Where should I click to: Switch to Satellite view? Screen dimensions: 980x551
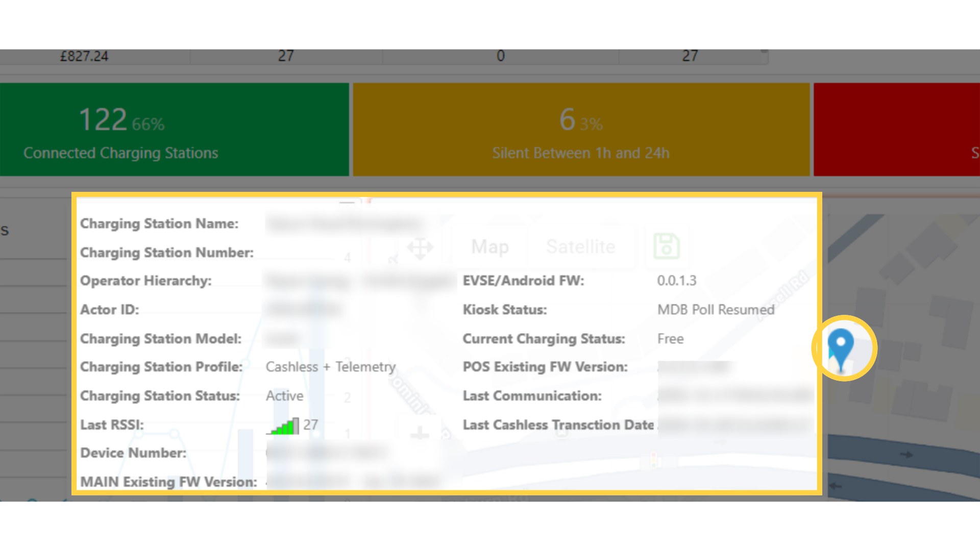(581, 247)
